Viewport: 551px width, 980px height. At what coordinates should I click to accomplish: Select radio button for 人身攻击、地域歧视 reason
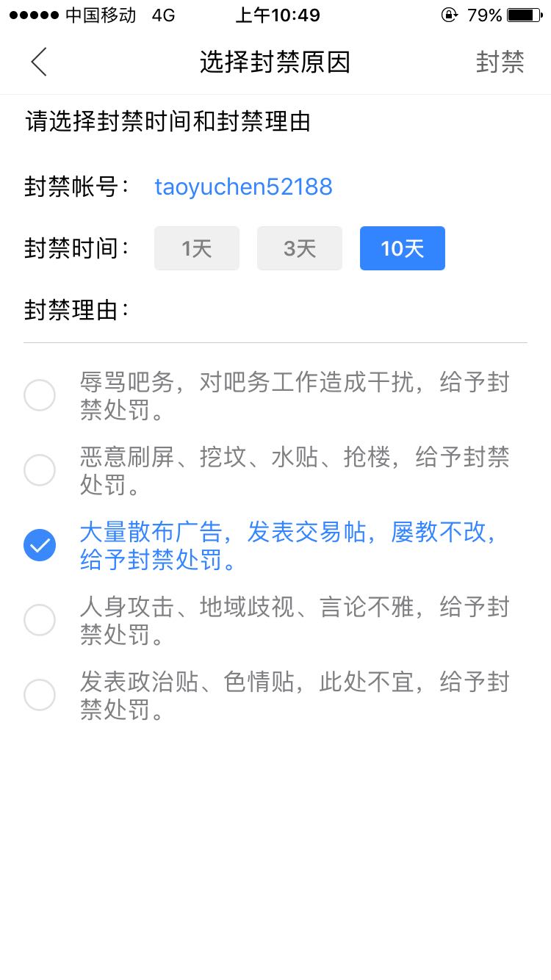40,620
